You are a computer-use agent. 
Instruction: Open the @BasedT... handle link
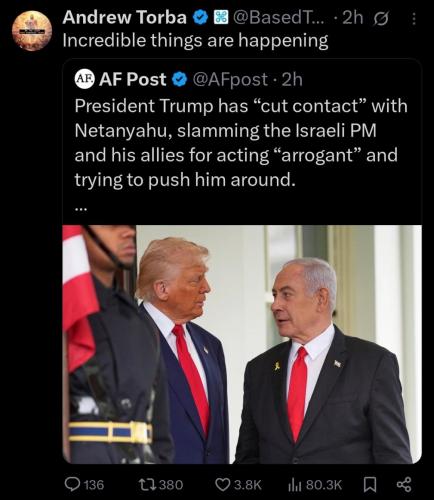click(x=278, y=18)
